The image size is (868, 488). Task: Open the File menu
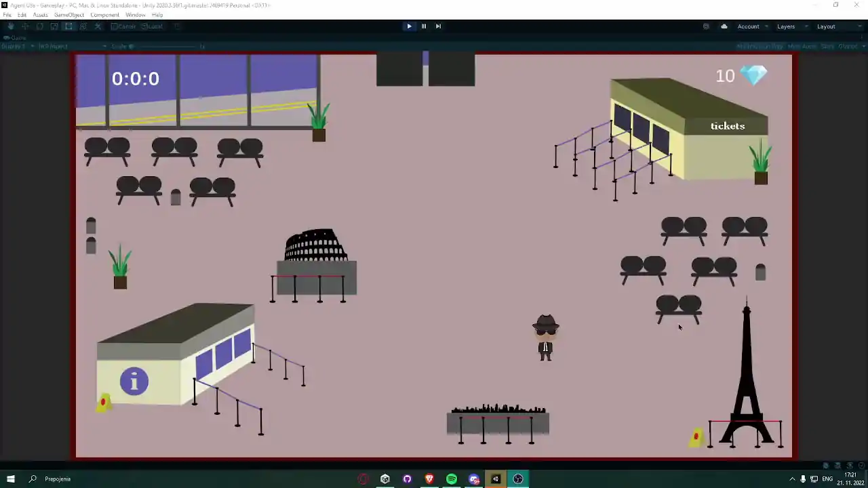tap(7, 15)
